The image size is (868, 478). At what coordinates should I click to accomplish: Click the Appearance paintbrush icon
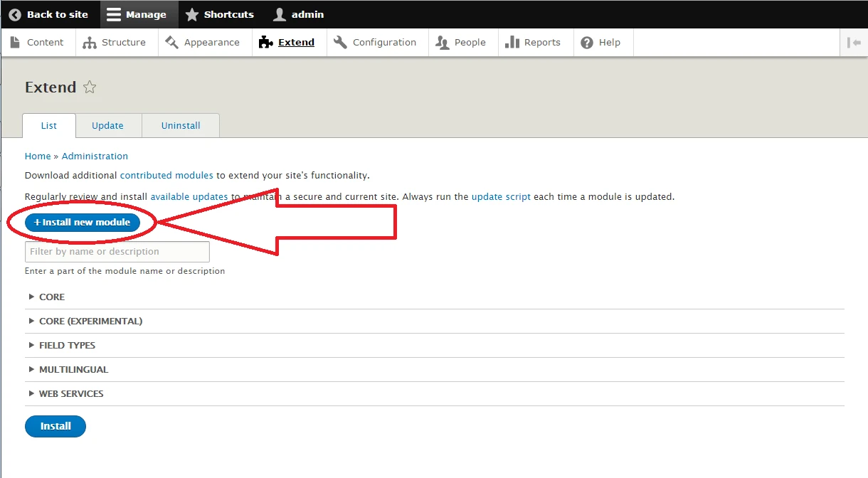(171, 42)
